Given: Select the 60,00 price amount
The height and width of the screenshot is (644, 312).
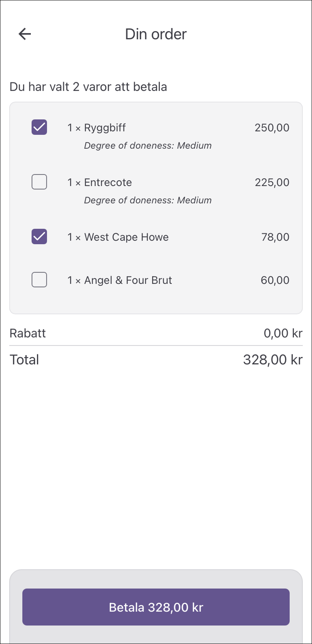Looking at the screenshot, I should pyautogui.click(x=275, y=280).
